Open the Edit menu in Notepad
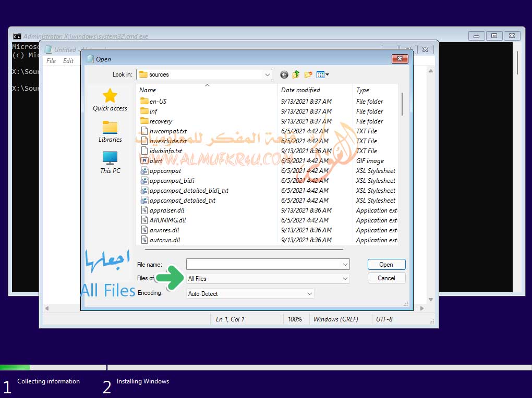Image resolution: width=532 pixels, height=398 pixels. coord(68,60)
